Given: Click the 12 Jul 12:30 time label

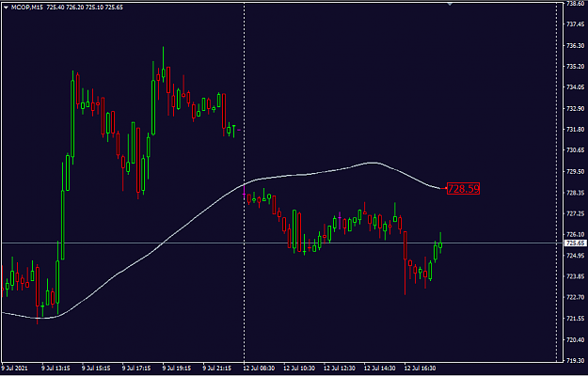Looking at the screenshot, I should pos(340,368).
